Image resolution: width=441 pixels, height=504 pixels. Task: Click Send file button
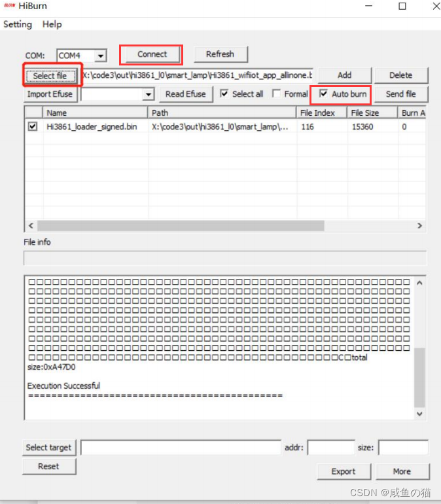[x=401, y=94]
